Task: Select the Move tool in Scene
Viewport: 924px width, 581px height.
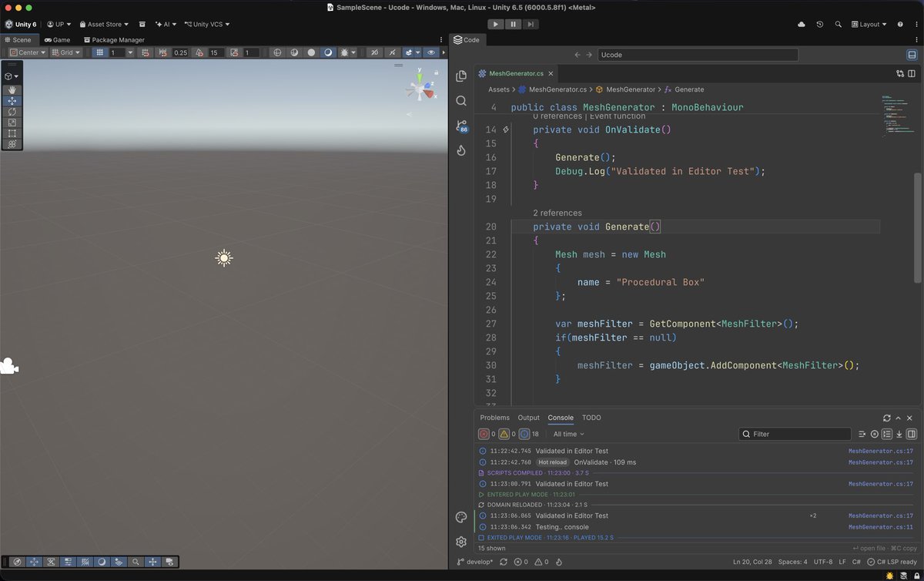Action: 12,101
